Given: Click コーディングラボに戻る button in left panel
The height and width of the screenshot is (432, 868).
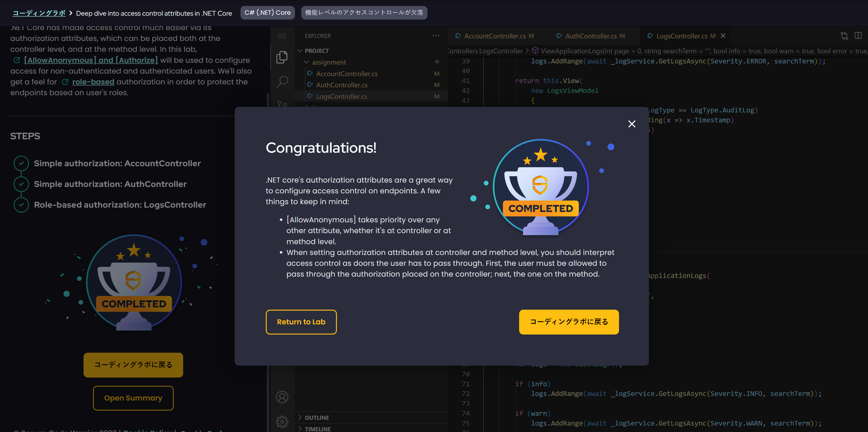Looking at the screenshot, I should (133, 365).
